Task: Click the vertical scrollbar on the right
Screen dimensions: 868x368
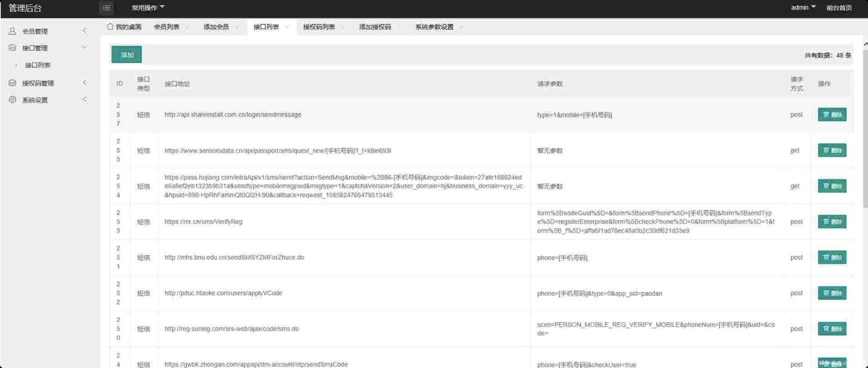Action: coord(865,128)
